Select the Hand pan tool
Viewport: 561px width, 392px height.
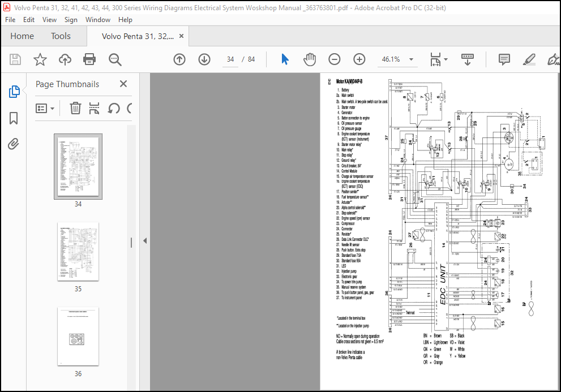[310, 59]
